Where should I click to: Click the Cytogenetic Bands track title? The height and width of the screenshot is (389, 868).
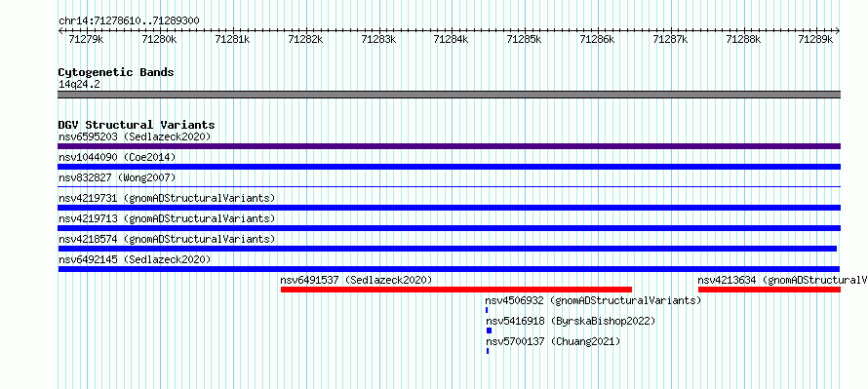[116, 72]
